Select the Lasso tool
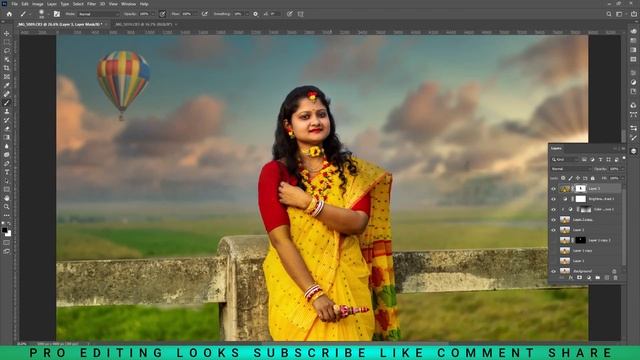 [x=7, y=51]
